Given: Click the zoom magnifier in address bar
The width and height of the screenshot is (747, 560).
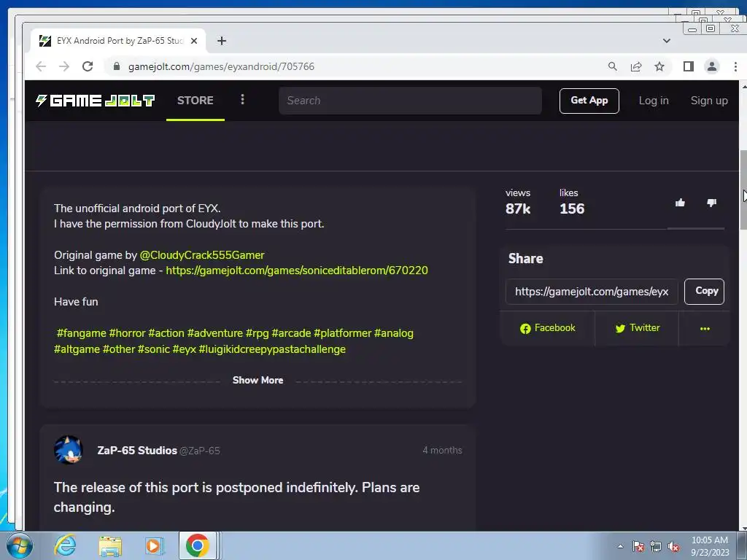Looking at the screenshot, I should 613,66.
